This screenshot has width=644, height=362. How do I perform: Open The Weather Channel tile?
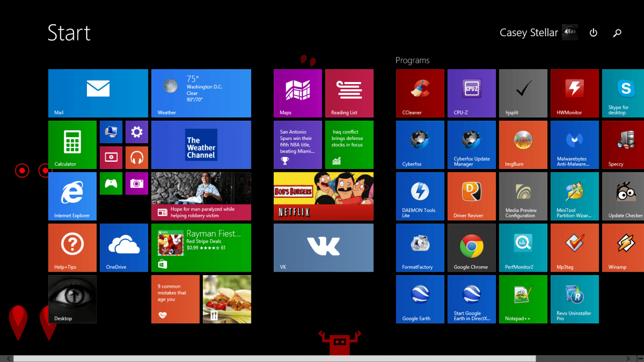(201, 145)
